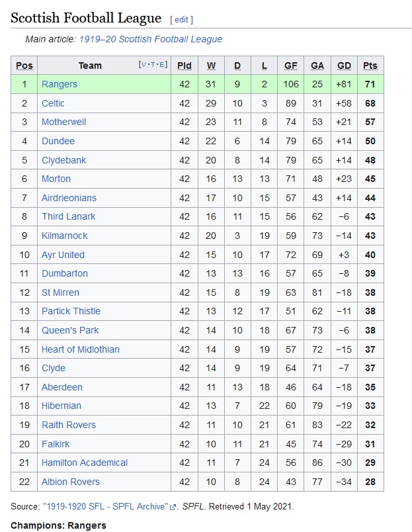Viewport: 412px width, 532px height.
Task: Click the V link in table header
Action: point(144,64)
